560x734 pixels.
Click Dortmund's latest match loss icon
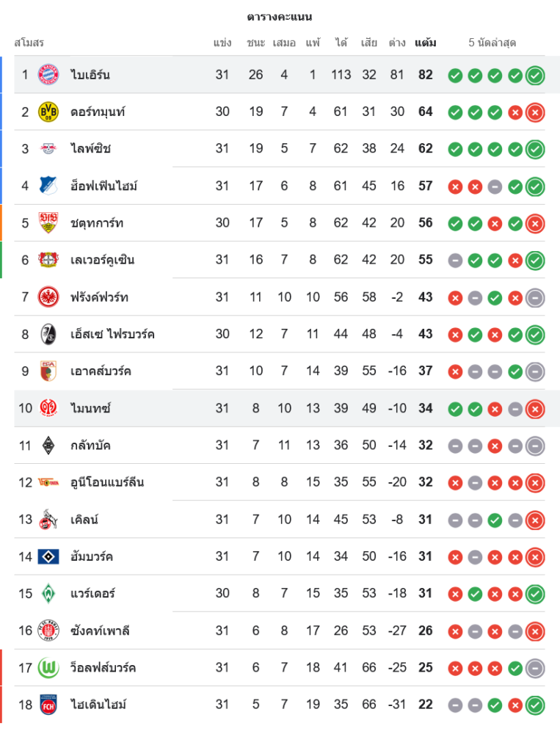click(x=535, y=112)
